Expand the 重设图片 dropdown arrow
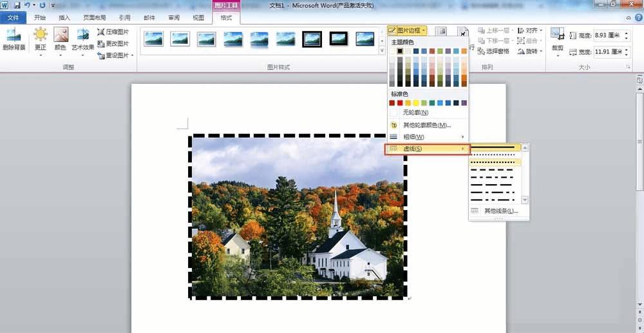644x333 pixels. coord(132,55)
